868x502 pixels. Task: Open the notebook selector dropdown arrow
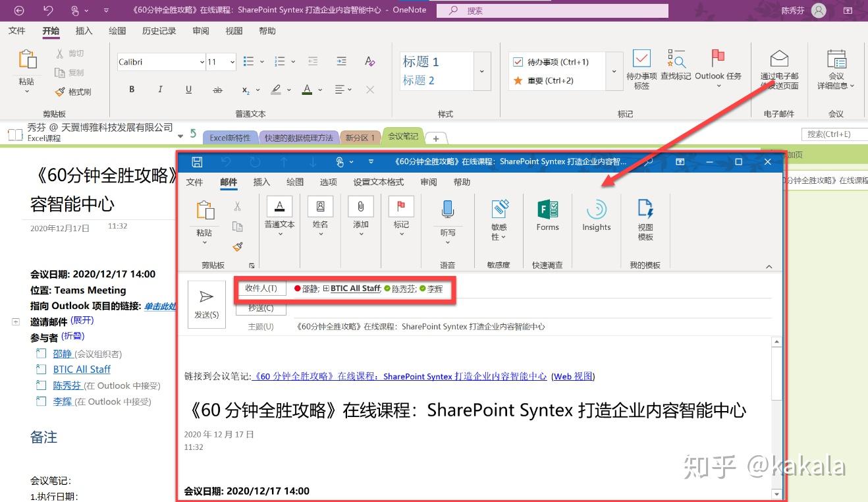pyautogui.click(x=180, y=136)
